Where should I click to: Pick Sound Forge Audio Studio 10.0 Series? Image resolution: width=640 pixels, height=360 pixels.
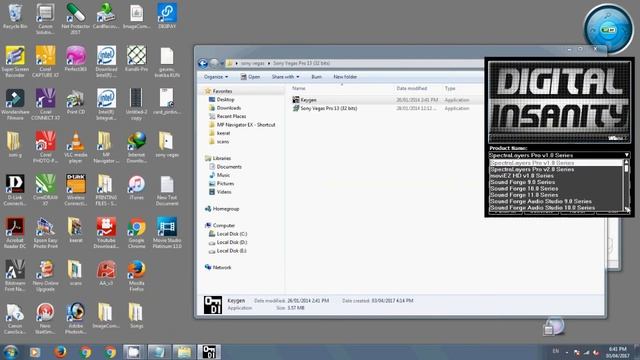pos(556,207)
